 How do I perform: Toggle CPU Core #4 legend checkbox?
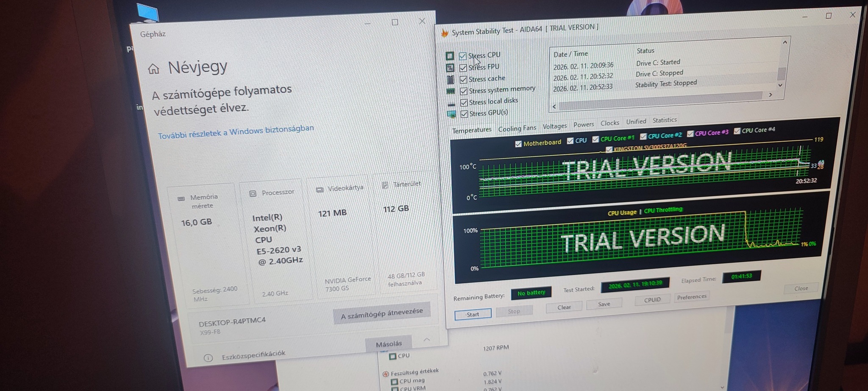coord(737,131)
